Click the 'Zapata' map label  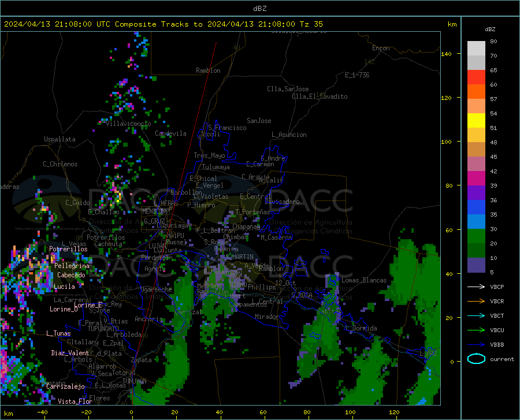(x=142, y=360)
